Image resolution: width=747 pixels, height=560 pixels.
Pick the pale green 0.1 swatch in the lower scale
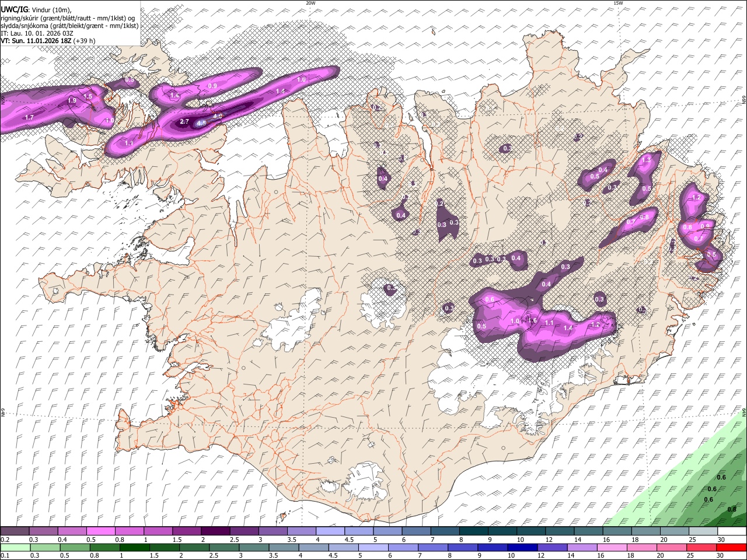click(15, 548)
